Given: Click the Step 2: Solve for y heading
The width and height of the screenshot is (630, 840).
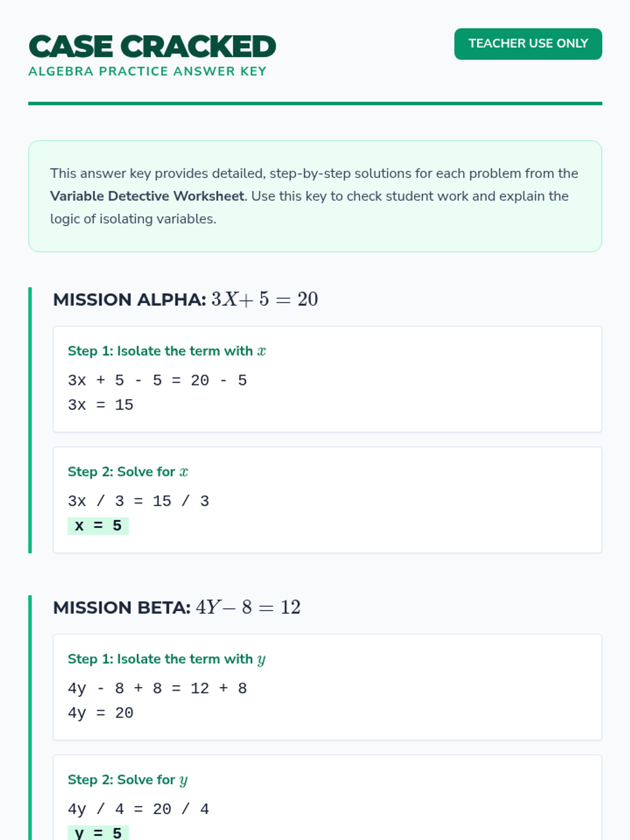Looking at the screenshot, I should tap(128, 780).
